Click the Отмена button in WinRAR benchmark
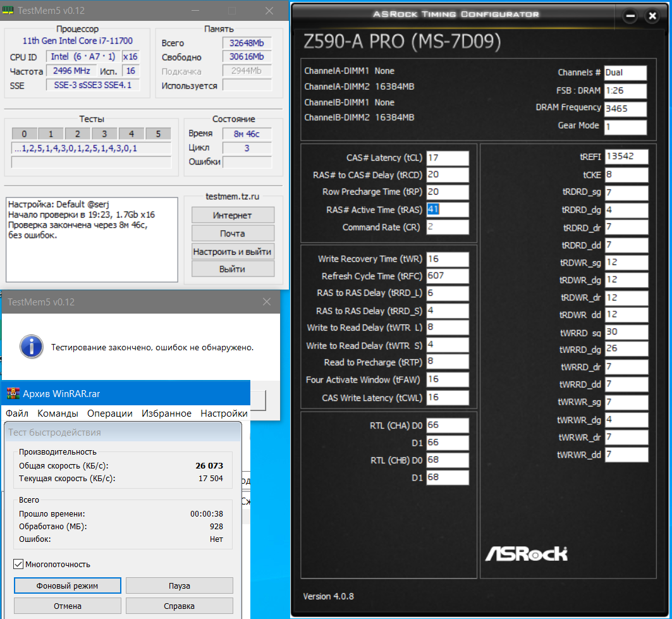The width and height of the screenshot is (672, 619). (67, 606)
